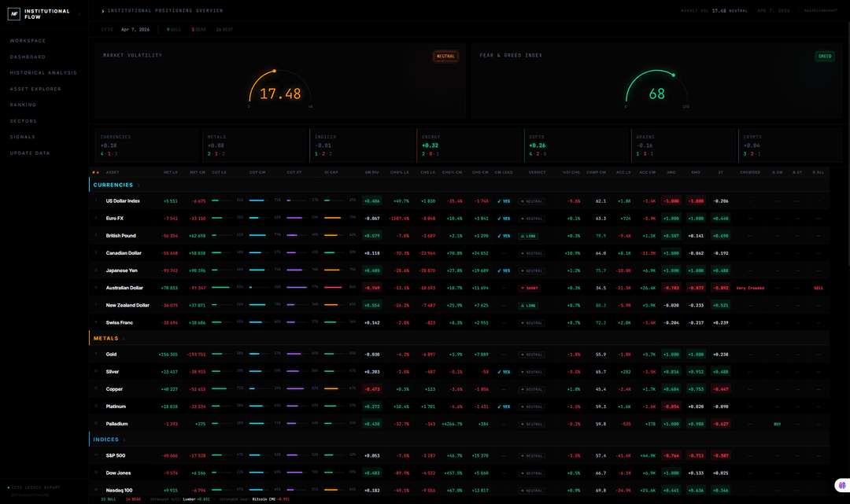Image resolution: width=850 pixels, height=504 pixels.
Task: Sort by the CROWDED column header
Action: click(750, 172)
